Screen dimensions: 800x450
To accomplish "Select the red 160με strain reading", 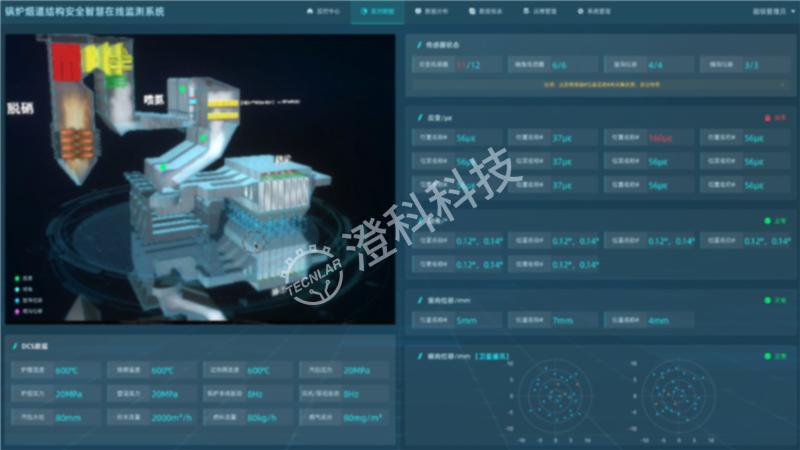I will (660, 138).
